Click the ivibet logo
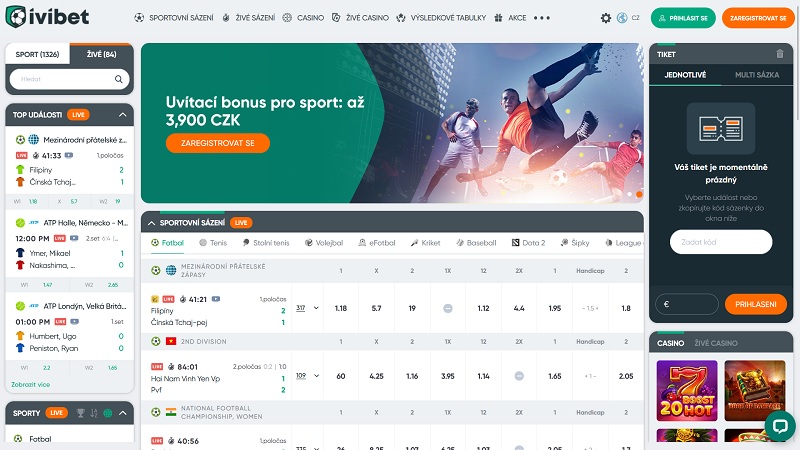This screenshot has width=800, height=450. (x=47, y=17)
